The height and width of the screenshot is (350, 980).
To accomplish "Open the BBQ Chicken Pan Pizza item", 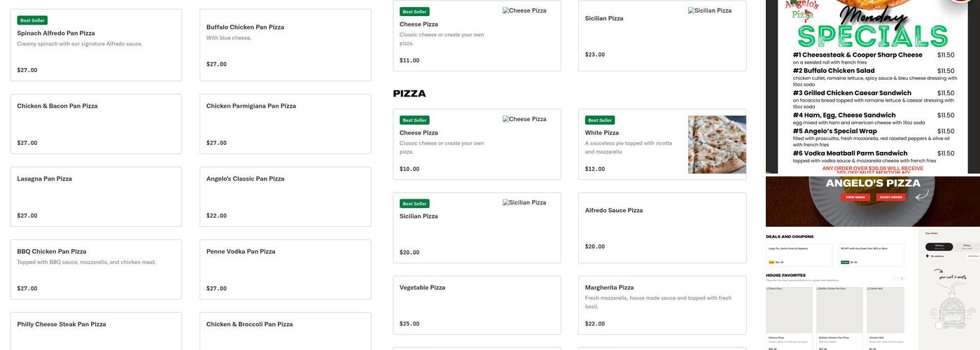I will 96,269.
